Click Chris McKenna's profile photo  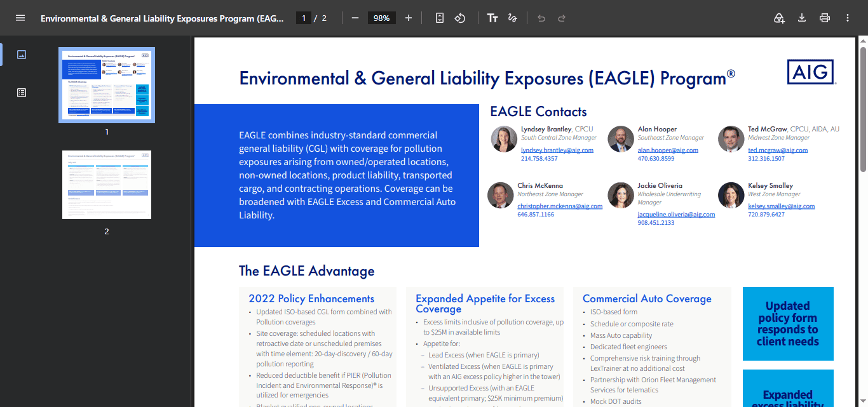click(x=500, y=196)
